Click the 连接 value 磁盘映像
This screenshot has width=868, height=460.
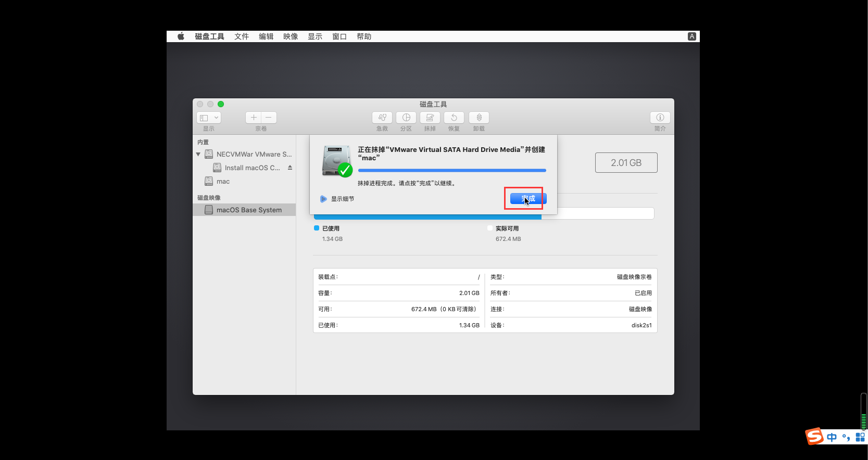tap(640, 310)
